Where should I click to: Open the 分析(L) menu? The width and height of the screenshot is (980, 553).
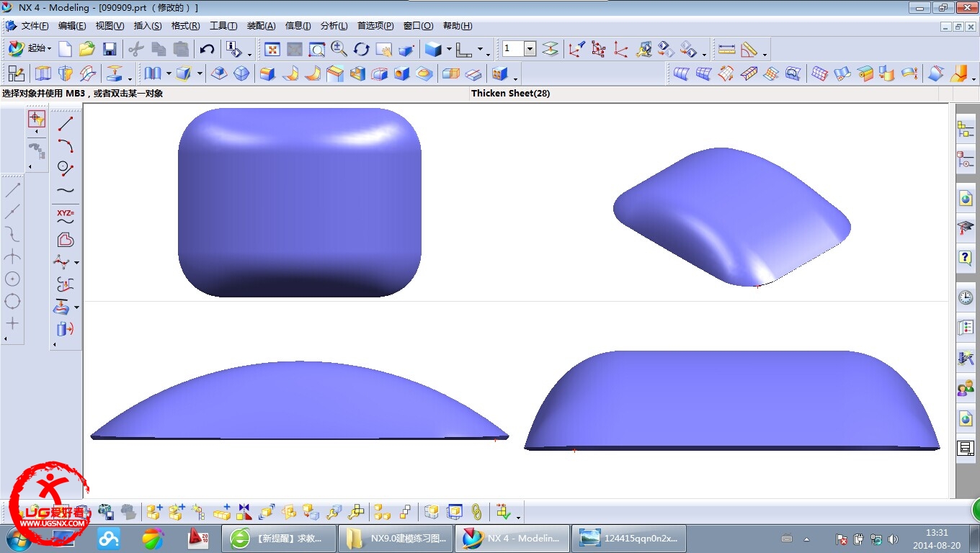pyautogui.click(x=334, y=26)
